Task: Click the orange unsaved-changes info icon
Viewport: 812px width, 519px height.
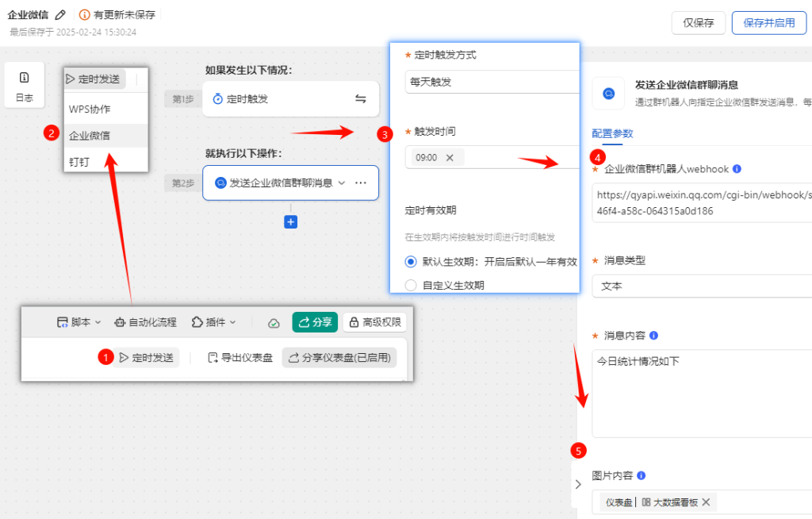Action: pyautogui.click(x=84, y=15)
